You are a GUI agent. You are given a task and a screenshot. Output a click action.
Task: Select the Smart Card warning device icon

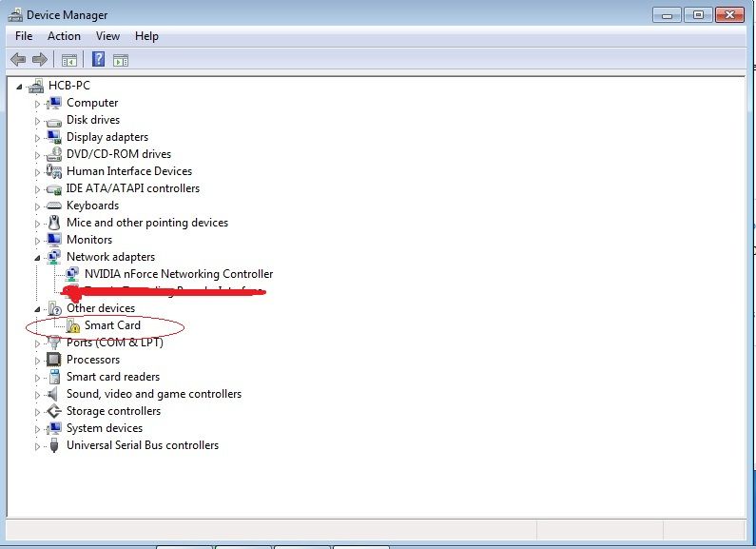[x=73, y=326]
